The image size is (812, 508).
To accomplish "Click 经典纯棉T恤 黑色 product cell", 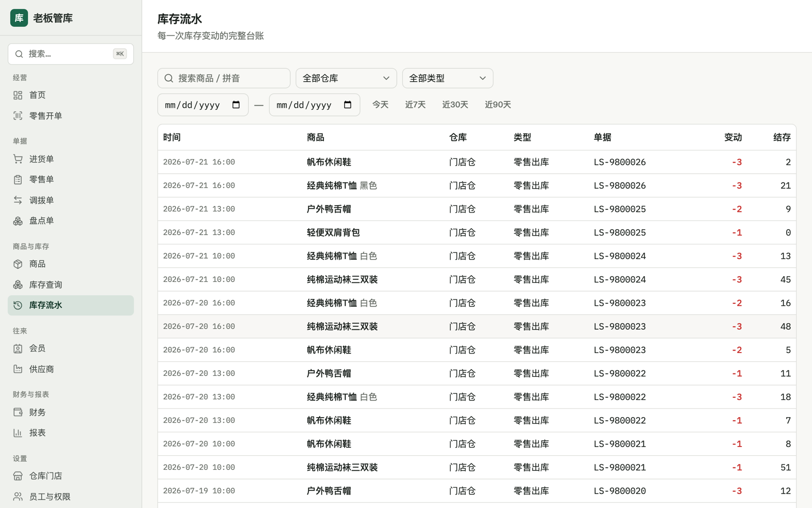I will point(342,186).
